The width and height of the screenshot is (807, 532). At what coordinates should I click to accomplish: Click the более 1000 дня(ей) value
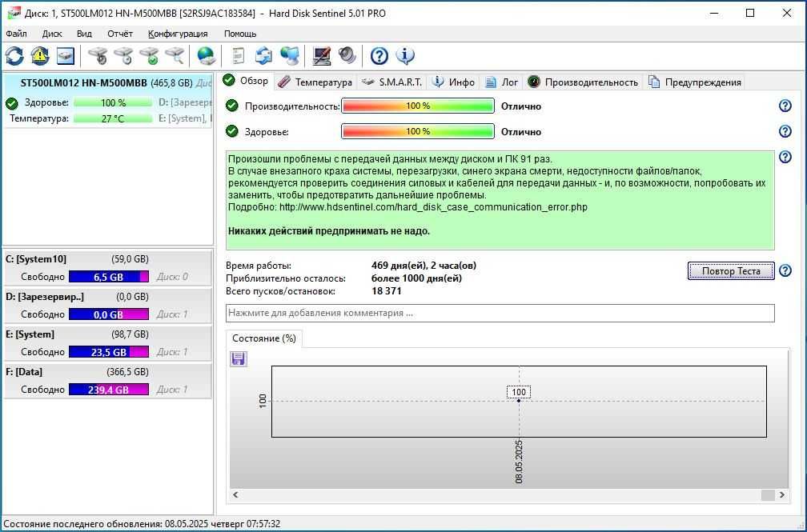(416, 278)
